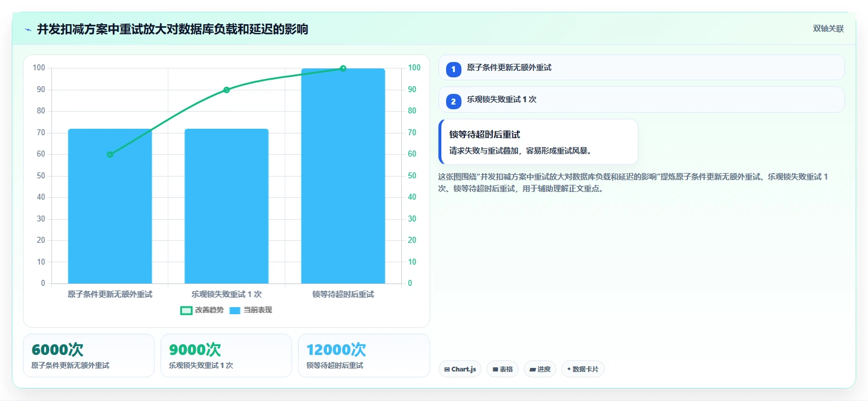Click the green 改善趋势 legend swatch

pyautogui.click(x=186, y=310)
